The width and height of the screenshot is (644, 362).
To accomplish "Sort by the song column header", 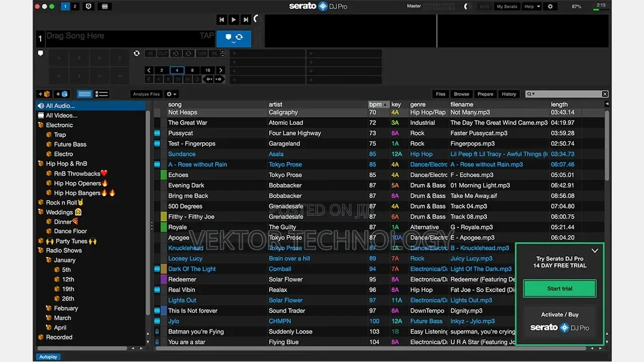I will pyautogui.click(x=217, y=105).
